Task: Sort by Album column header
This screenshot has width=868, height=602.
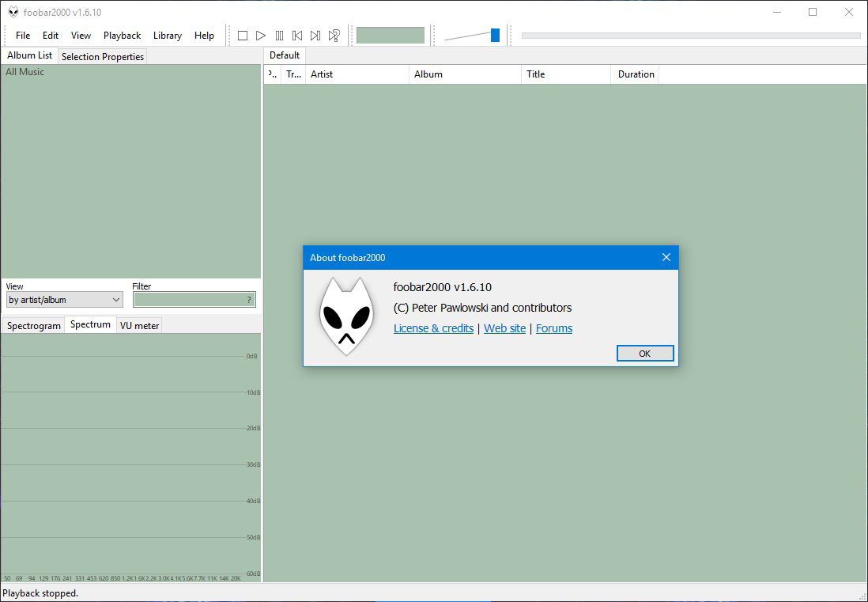Action: [x=465, y=74]
